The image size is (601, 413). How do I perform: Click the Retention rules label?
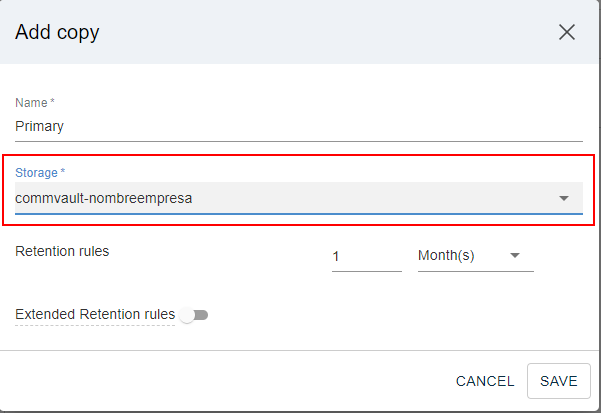pos(62,251)
